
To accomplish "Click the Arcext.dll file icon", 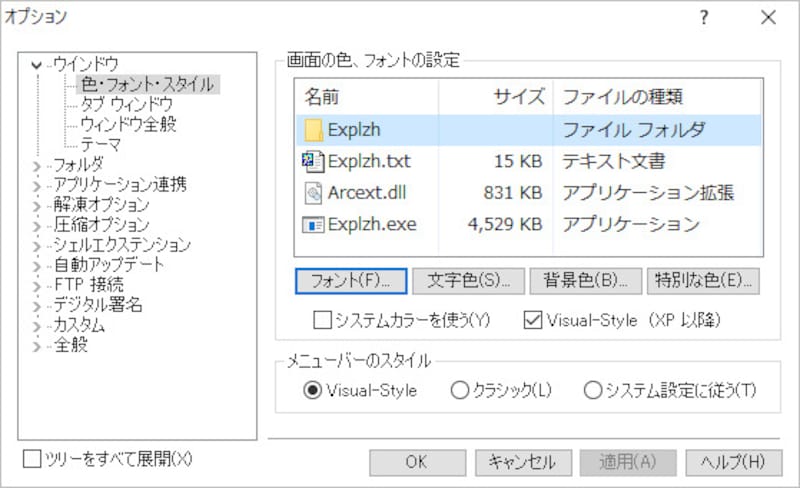I will pos(313,193).
